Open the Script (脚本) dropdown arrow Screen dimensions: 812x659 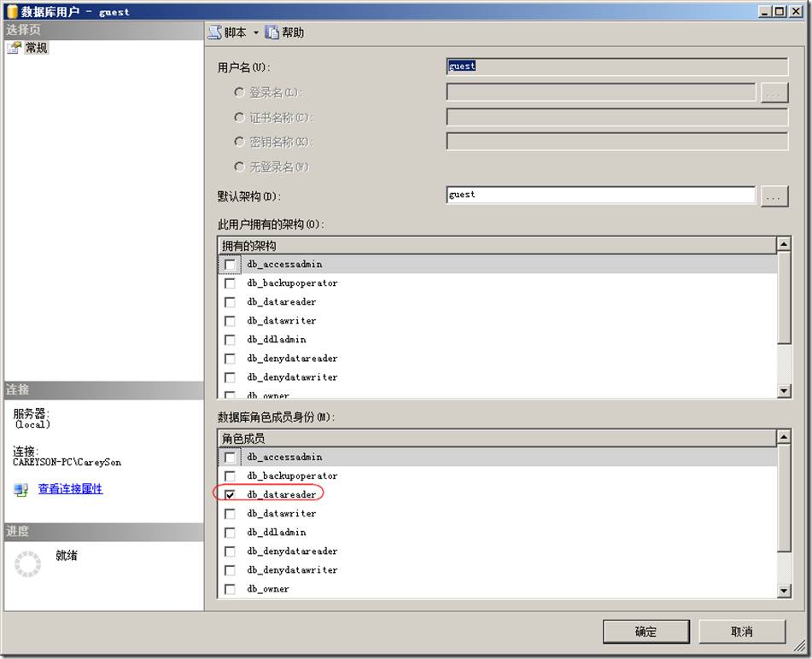[x=256, y=33]
